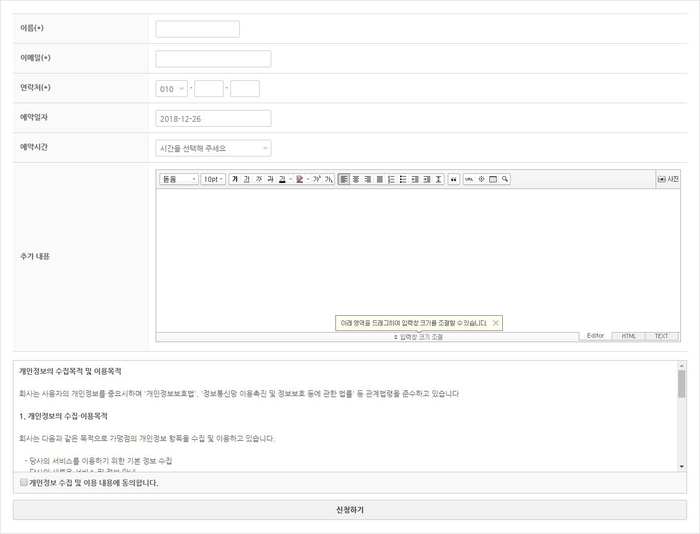Justify text in editor

pos(380,179)
